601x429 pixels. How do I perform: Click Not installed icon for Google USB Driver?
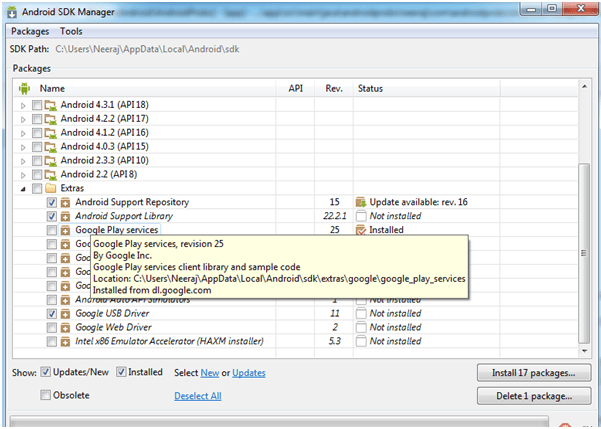361,314
